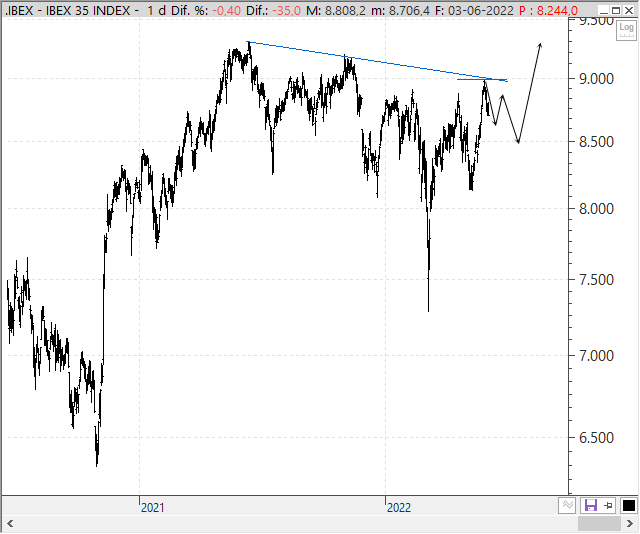This screenshot has height=534, width=640.
Task: Click the 8.000 price axis label
Action: pyautogui.click(x=596, y=209)
